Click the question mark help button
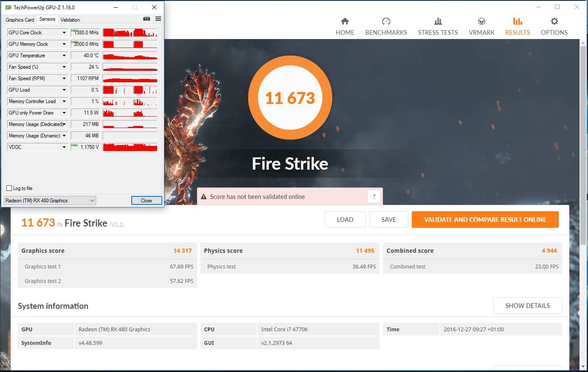The image size is (588, 372). [374, 196]
